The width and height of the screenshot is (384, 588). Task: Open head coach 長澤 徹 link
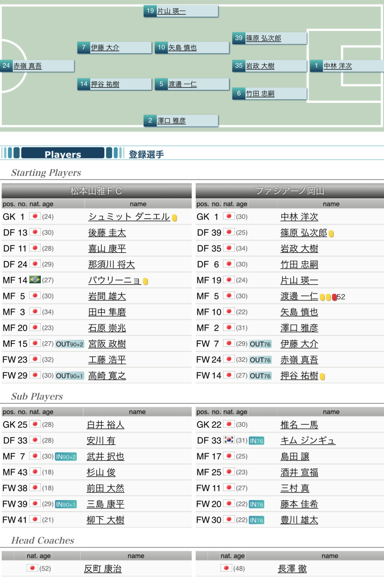coord(292,568)
